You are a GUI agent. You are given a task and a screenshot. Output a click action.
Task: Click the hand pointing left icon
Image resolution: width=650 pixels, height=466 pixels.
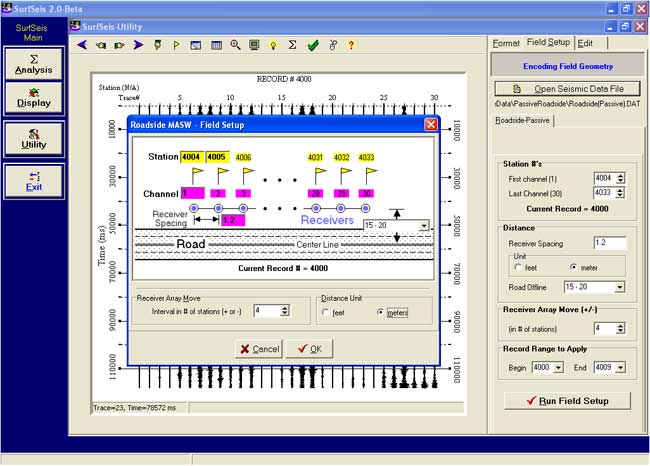click(101, 45)
